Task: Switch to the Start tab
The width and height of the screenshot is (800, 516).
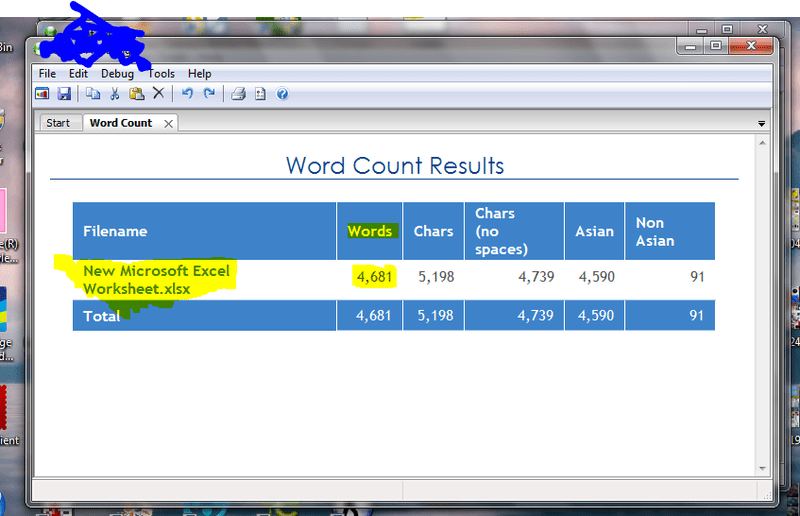Action: click(58, 123)
